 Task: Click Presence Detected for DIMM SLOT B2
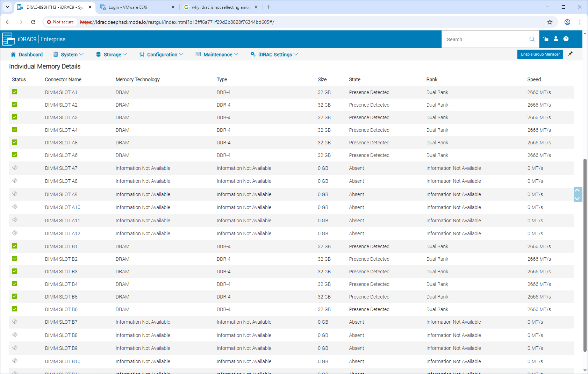(369, 259)
